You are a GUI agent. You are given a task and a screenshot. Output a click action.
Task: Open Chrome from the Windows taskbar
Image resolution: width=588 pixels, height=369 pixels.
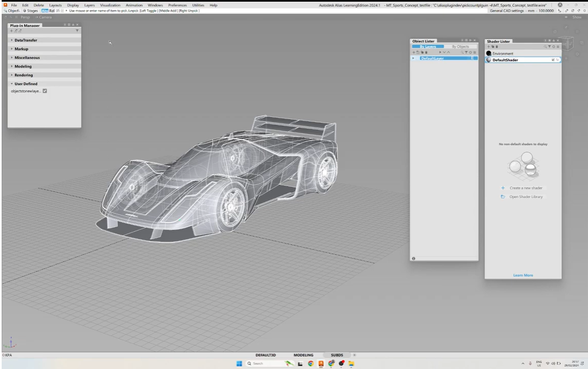point(311,363)
